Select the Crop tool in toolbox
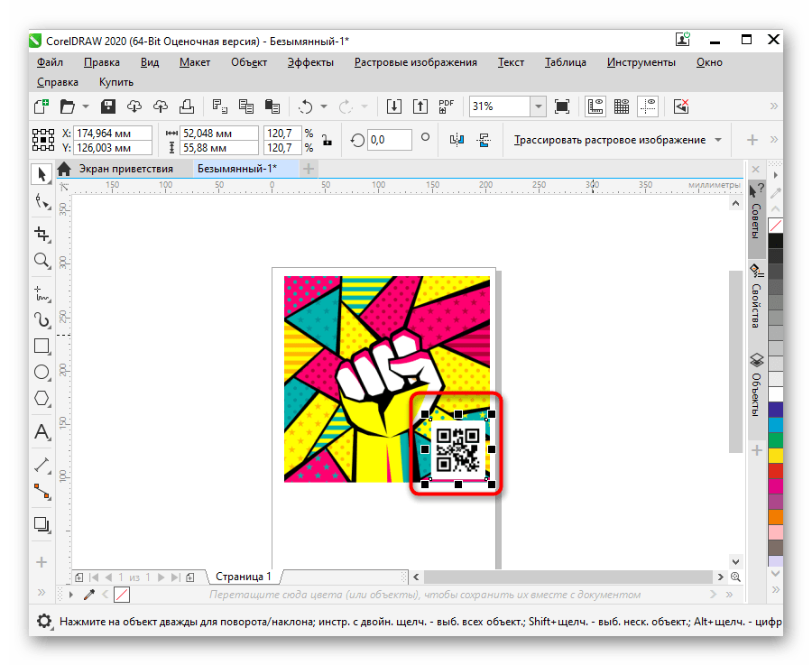Viewport: 812px width, 665px height. click(x=42, y=234)
